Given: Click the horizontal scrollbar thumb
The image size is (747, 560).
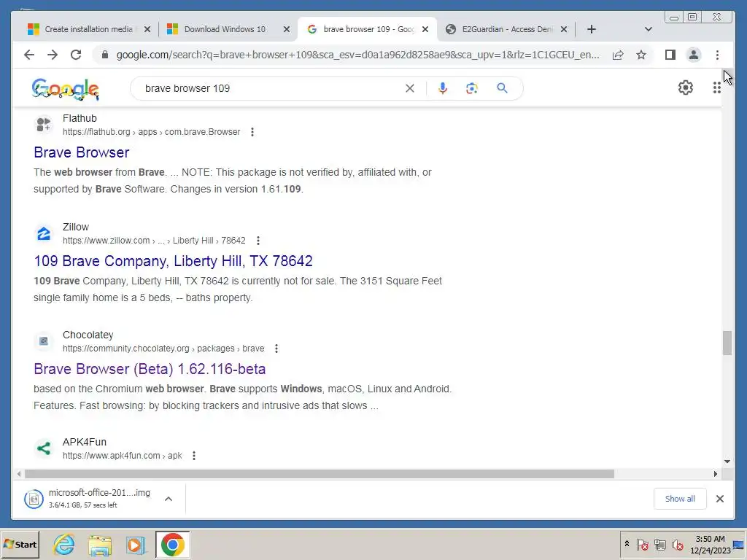Looking at the screenshot, I should point(320,474).
